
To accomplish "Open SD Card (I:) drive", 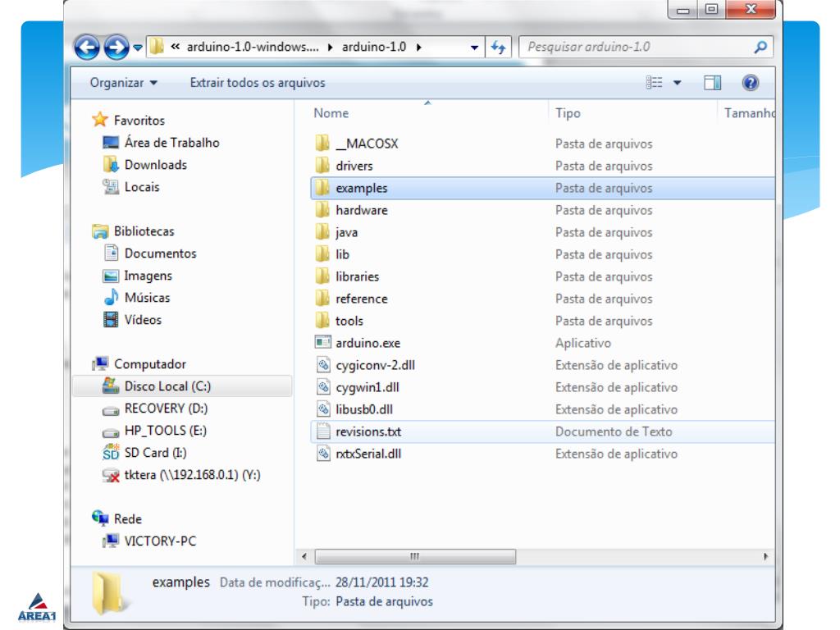I will click(155, 453).
